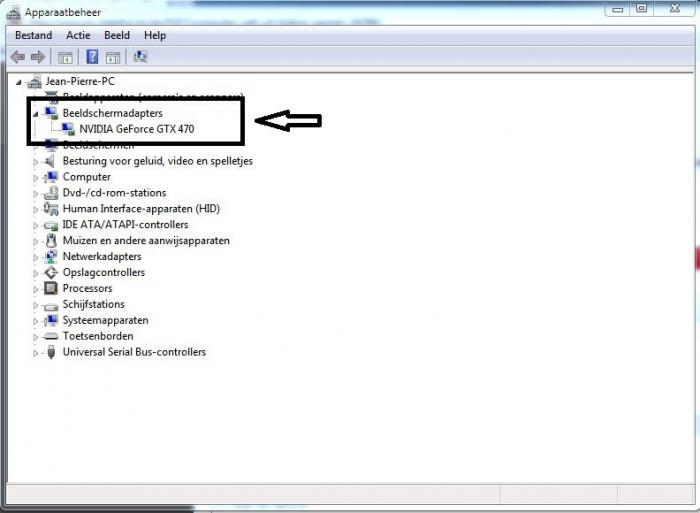The height and width of the screenshot is (513, 700).
Task: Click the NVIDIA GeForce GTX 470 device icon
Action: point(68,129)
